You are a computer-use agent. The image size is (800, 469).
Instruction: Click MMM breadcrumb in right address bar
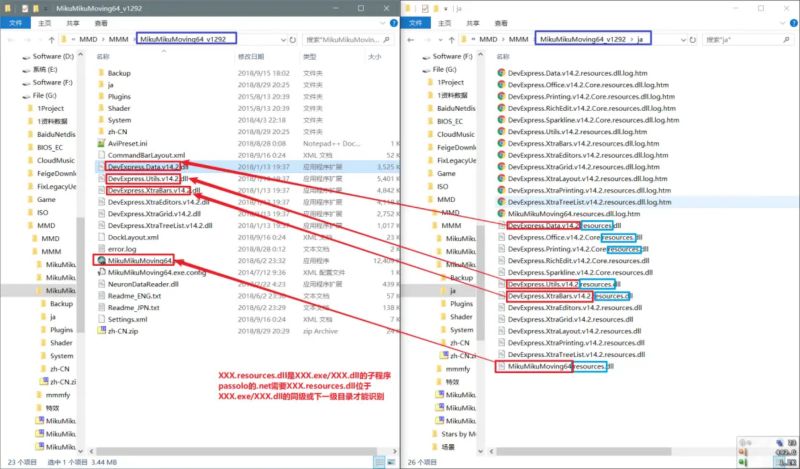click(516, 39)
